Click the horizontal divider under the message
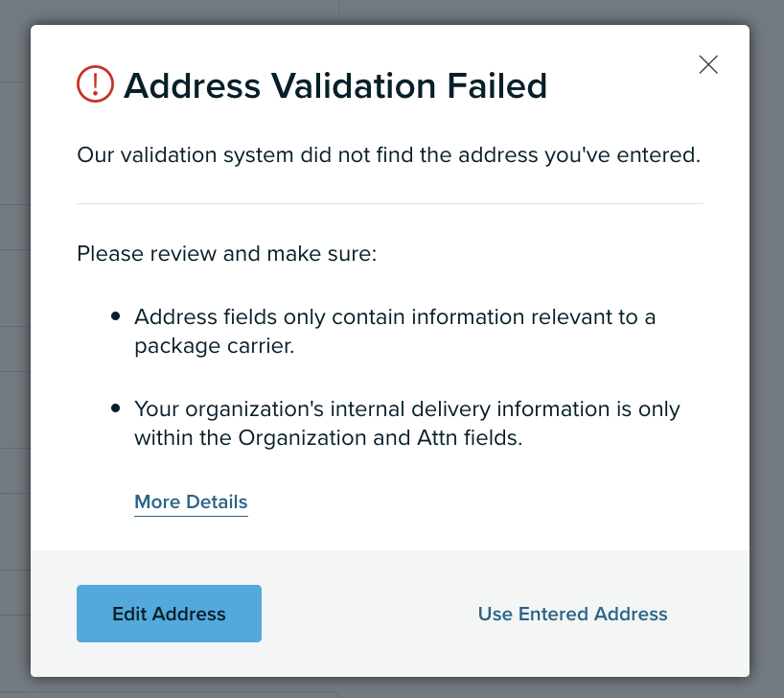This screenshot has height=698, width=784. click(x=390, y=203)
